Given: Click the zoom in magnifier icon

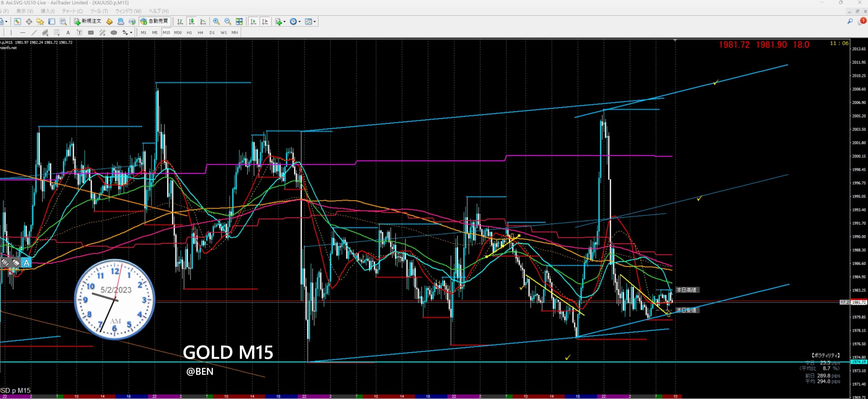Looking at the screenshot, I should pyautogui.click(x=216, y=22).
